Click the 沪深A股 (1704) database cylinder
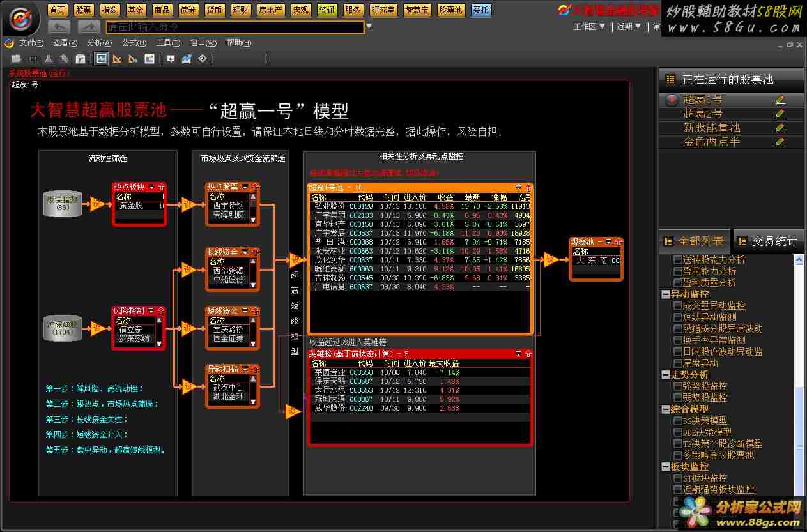Image resolution: width=807 pixels, height=532 pixels. pyautogui.click(x=63, y=328)
